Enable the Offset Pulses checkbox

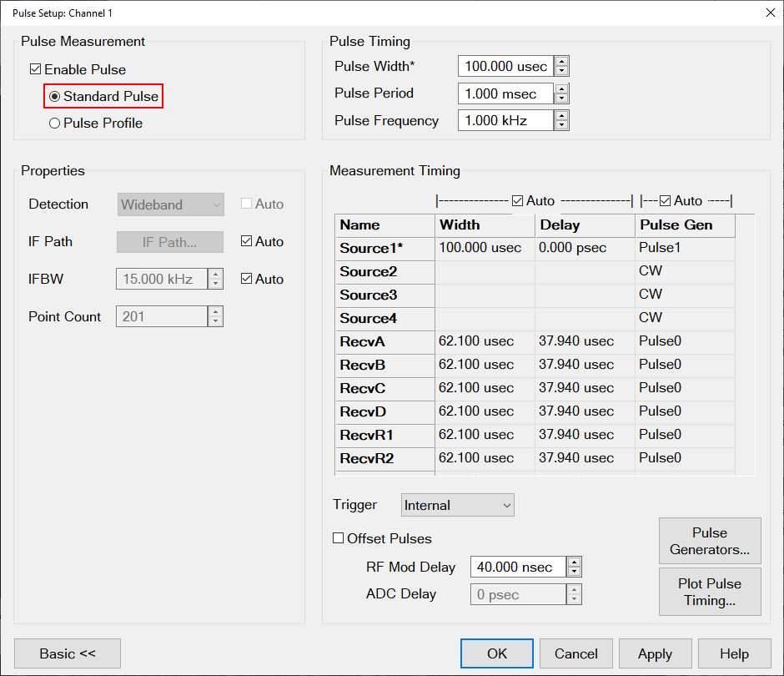click(339, 539)
